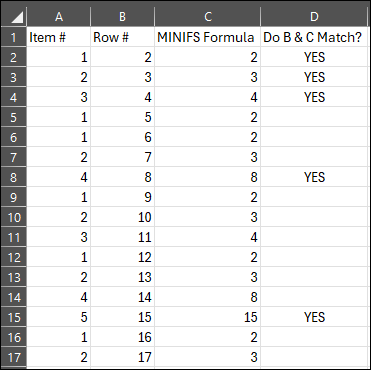Select row 1 header
Image resolution: width=371 pixels, height=370 pixels.
pos(14,37)
